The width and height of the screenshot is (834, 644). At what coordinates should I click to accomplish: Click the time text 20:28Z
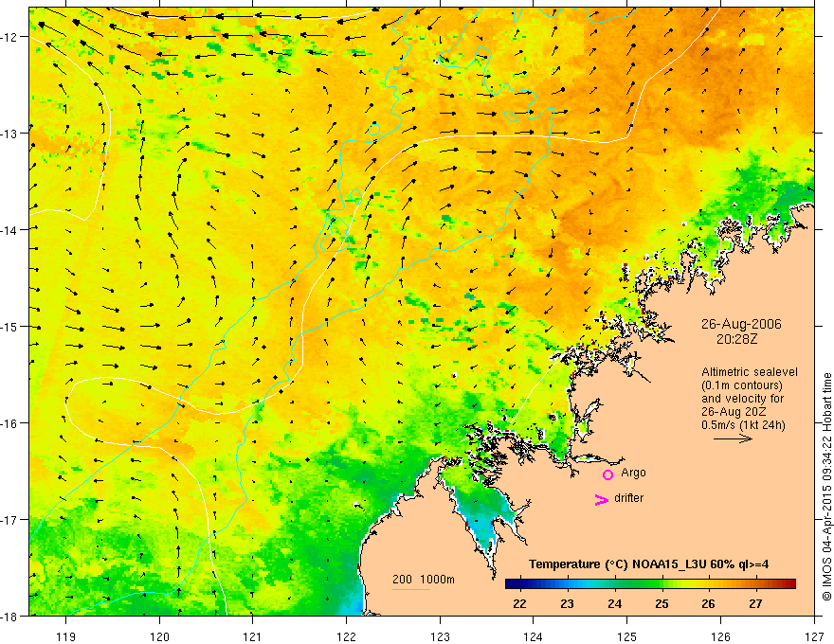pyautogui.click(x=736, y=339)
